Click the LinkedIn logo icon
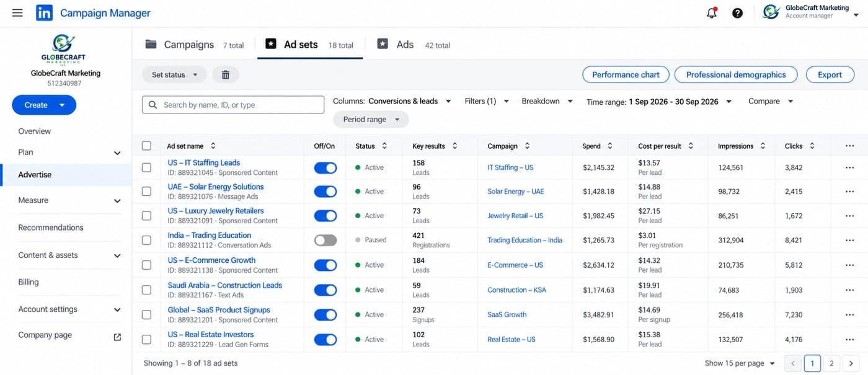This screenshot has width=868, height=375. 44,12
